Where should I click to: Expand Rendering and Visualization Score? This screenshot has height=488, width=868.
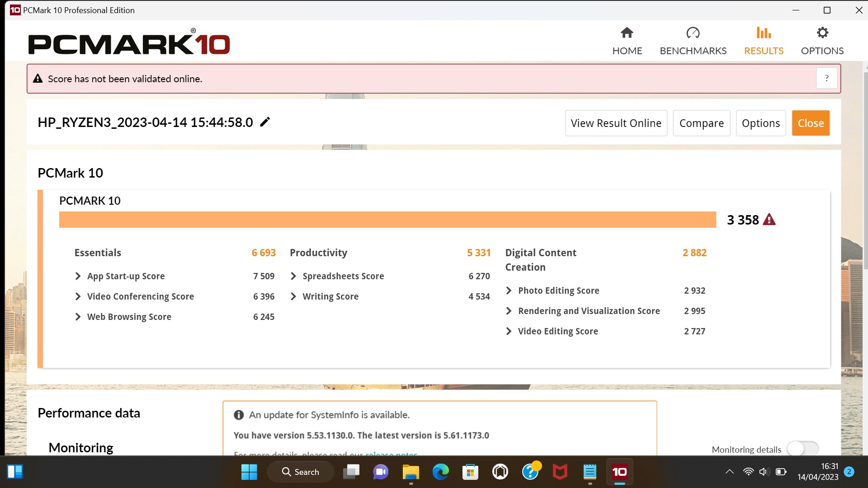point(509,311)
